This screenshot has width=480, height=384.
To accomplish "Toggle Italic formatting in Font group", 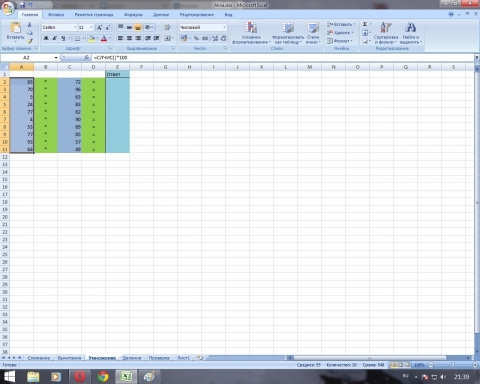I will coord(54,38).
